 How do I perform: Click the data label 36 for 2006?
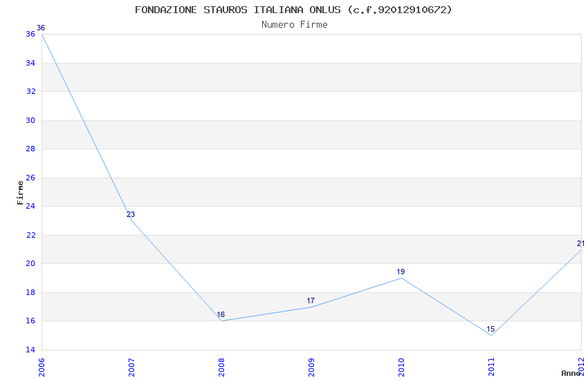(41, 28)
